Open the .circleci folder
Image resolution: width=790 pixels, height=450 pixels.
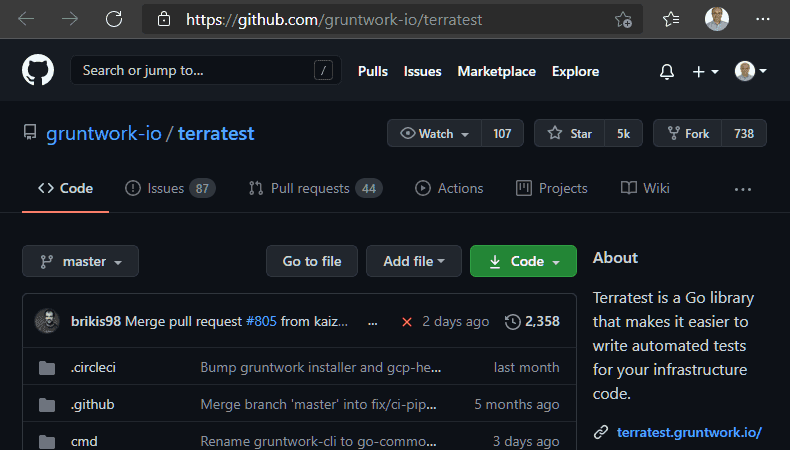pyautogui.click(x=93, y=367)
